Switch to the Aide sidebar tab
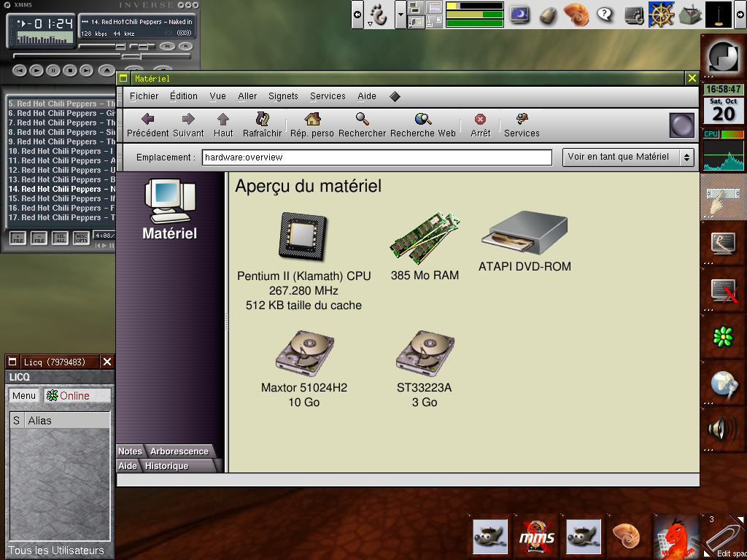The image size is (747, 560). (127, 466)
